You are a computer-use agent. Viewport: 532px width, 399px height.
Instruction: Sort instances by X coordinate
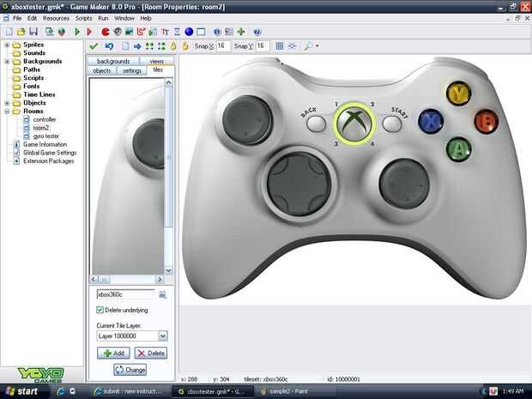(x=149, y=45)
